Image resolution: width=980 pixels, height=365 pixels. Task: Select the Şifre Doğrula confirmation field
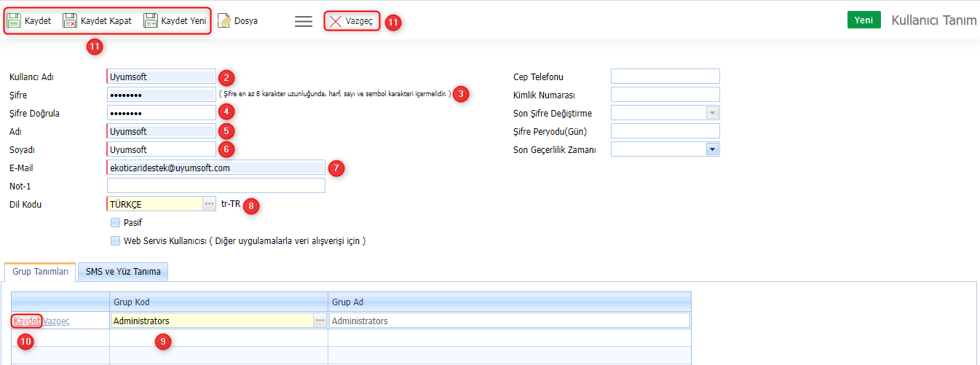pos(162,113)
